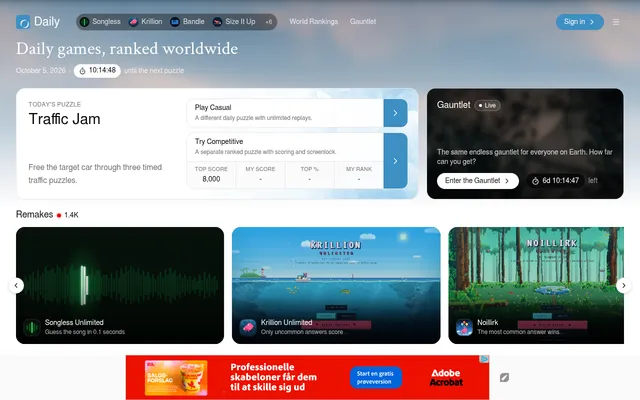Click the MY SCORE stat cell
The width and height of the screenshot is (640, 400).
click(260, 174)
